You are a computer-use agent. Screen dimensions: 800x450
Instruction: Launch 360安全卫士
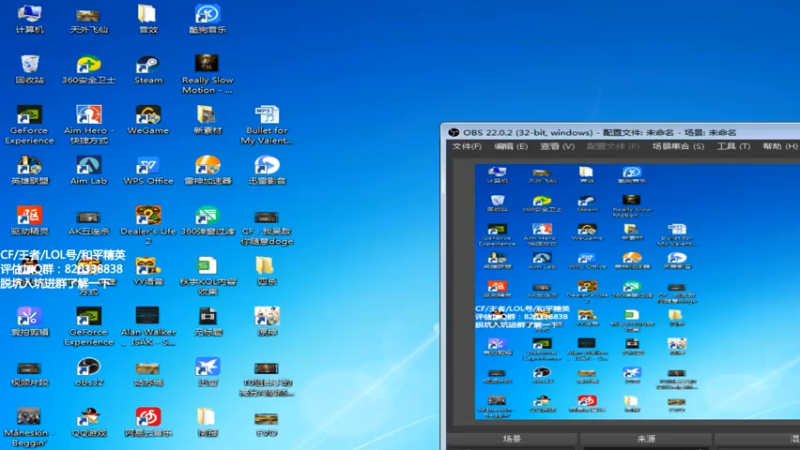point(88,70)
